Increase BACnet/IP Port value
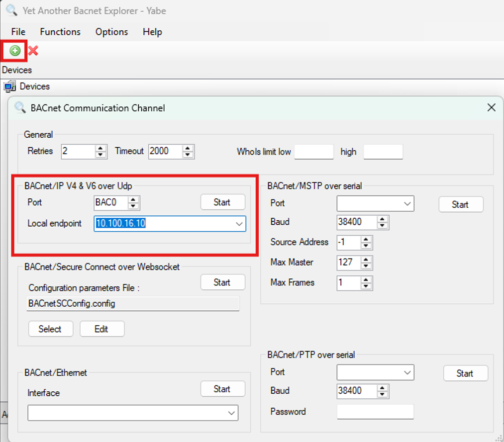Screen dimensions: 504x442 click(x=133, y=199)
